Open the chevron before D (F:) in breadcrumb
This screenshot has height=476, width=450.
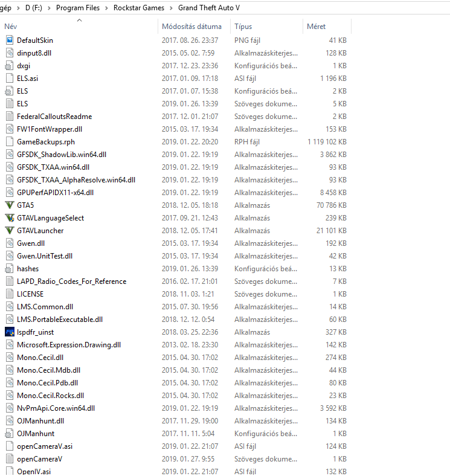coord(18,8)
